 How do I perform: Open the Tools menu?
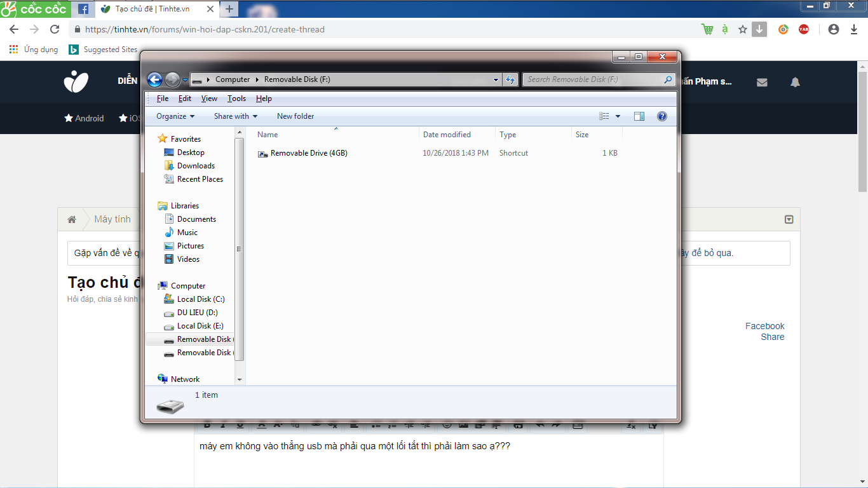click(236, 98)
